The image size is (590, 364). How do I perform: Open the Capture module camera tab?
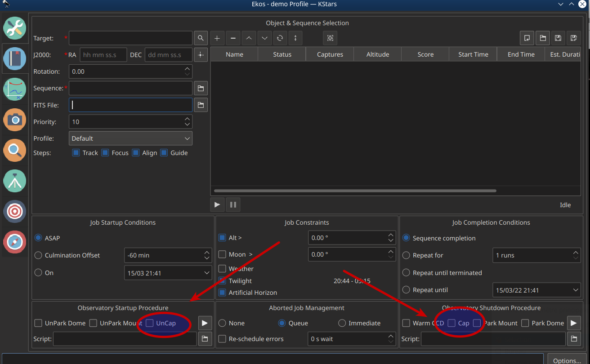coord(15,120)
